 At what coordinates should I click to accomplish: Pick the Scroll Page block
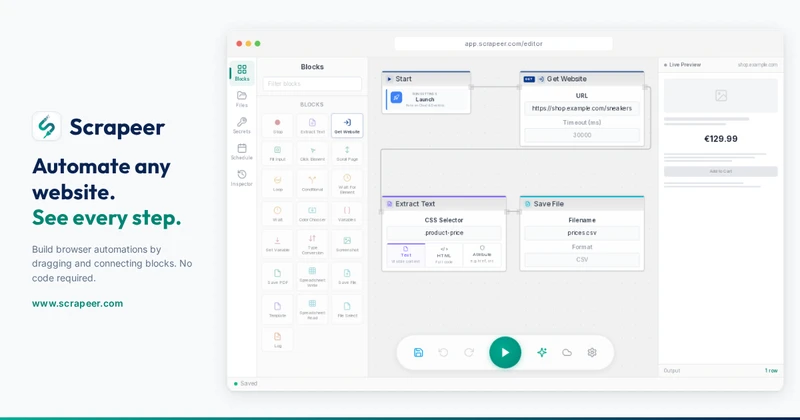(x=347, y=153)
